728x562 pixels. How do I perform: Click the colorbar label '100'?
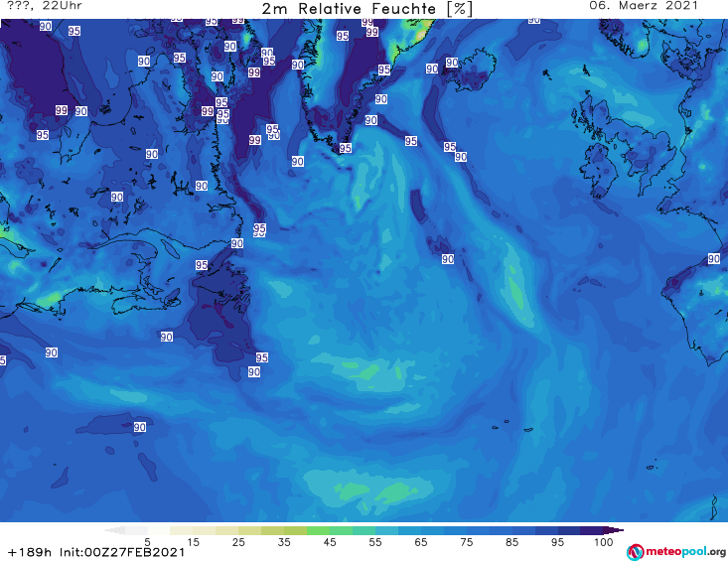coord(604,542)
